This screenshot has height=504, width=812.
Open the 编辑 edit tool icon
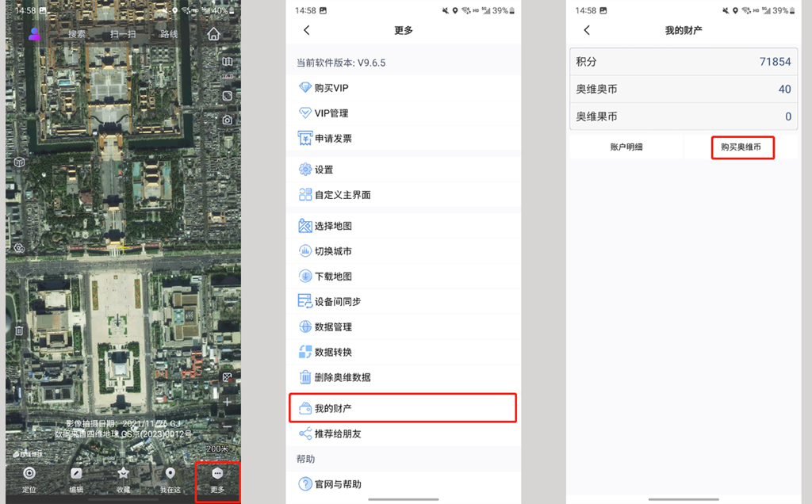click(x=76, y=479)
